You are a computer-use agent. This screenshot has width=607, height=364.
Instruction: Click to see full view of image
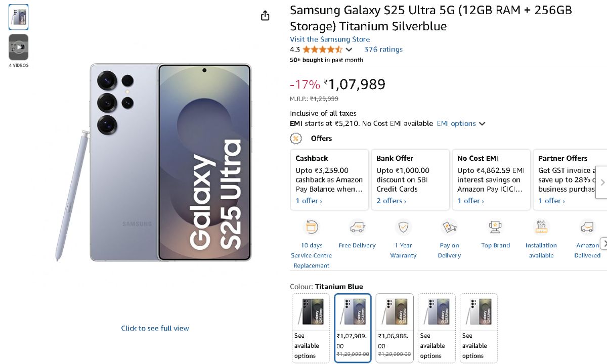pyautogui.click(x=155, y=328)
